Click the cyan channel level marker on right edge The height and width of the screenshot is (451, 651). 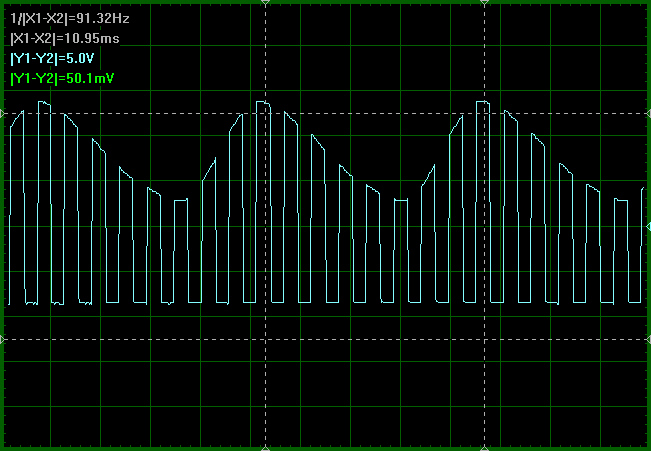click(646, 227)
